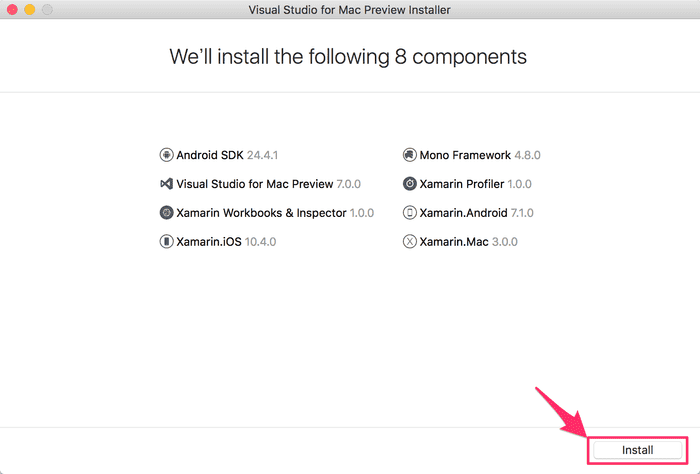700x474 pixels.
Task: Click the installer heading about 8 components
Action: point(348,56)
